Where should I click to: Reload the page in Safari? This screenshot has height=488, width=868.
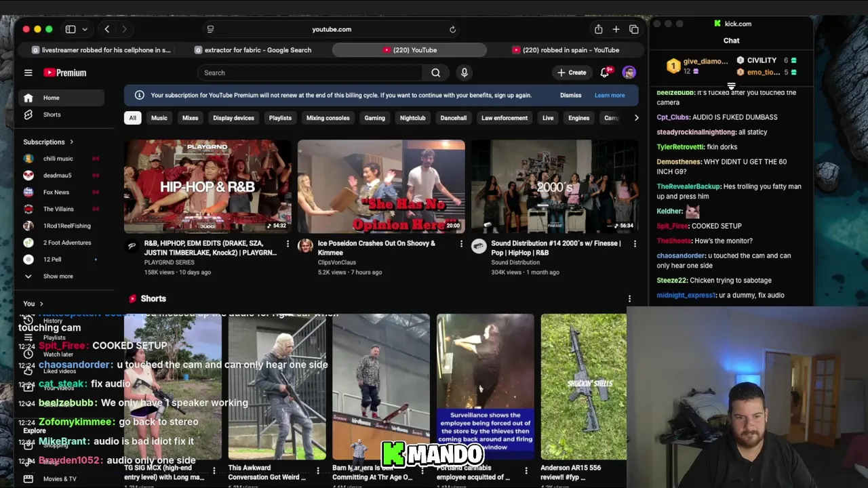pyautogui.click(x=452, y=29)
